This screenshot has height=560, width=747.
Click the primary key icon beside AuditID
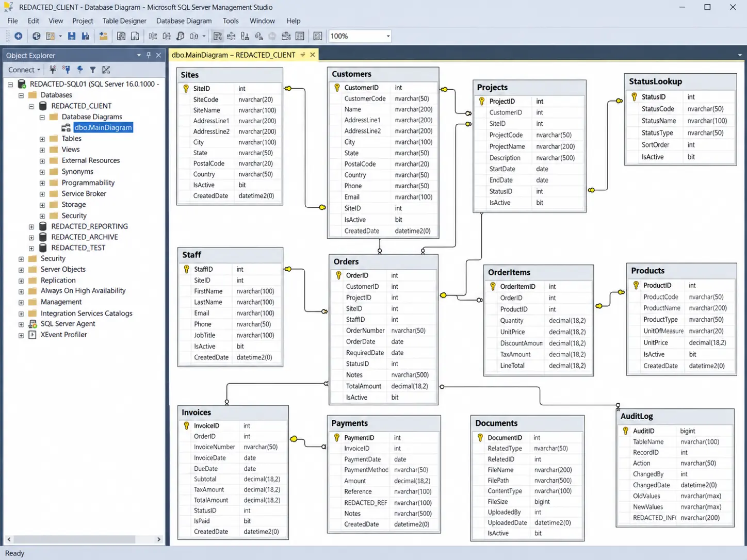[x=625, y=431]
